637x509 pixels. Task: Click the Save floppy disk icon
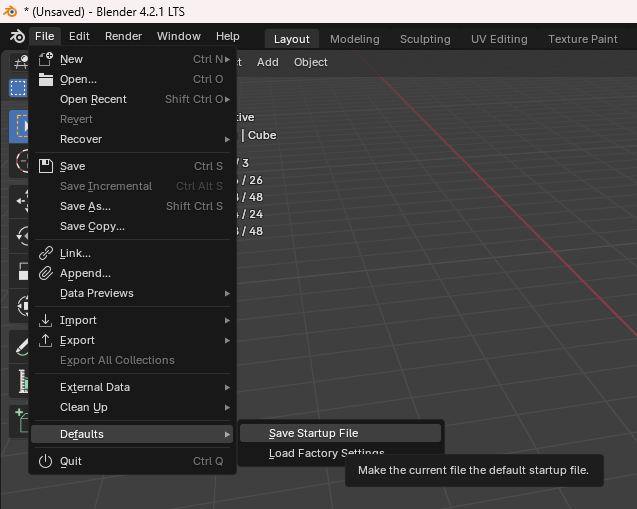pyautogui.click(x=46, y=166)
